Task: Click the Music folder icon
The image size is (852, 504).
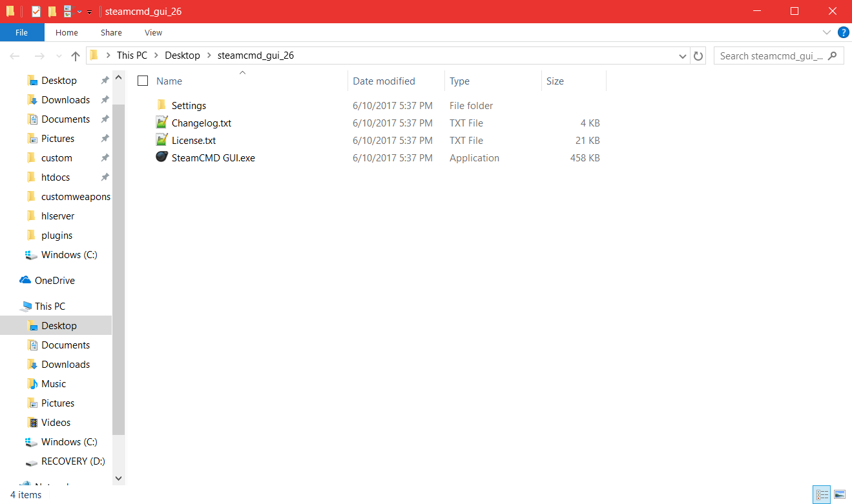Action: coord(32,383)
